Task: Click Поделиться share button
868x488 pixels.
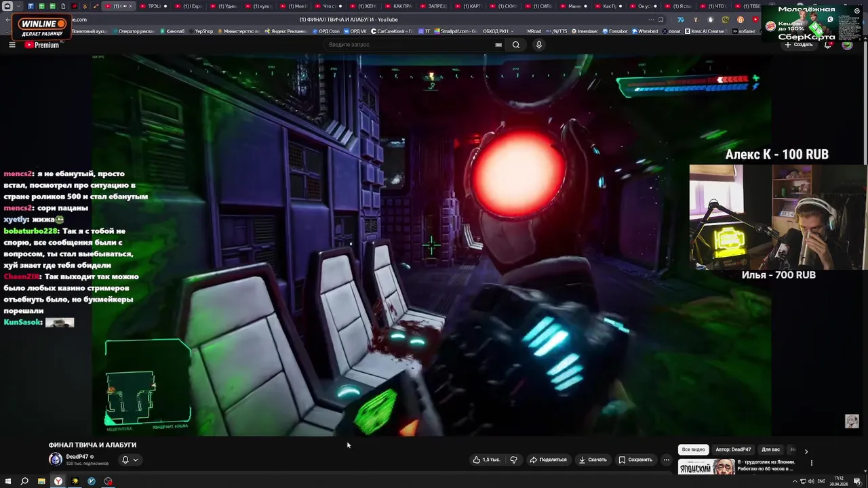Action: 549,460
